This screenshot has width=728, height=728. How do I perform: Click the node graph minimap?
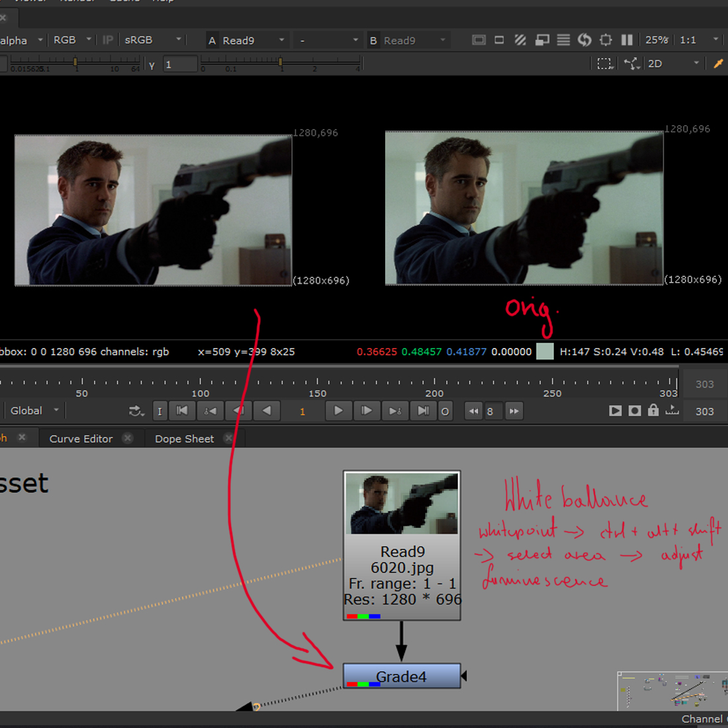point(673,691)
